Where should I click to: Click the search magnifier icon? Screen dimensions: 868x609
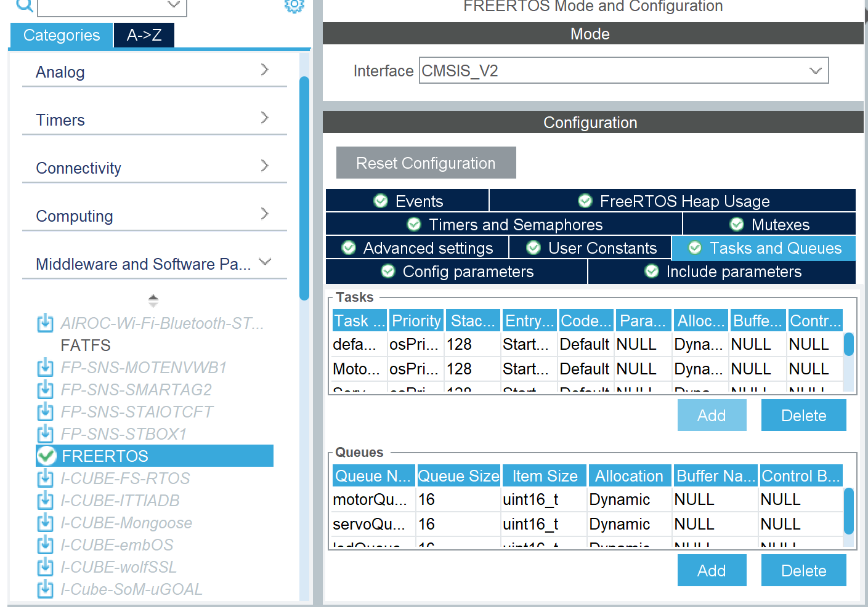coord(25,5)
